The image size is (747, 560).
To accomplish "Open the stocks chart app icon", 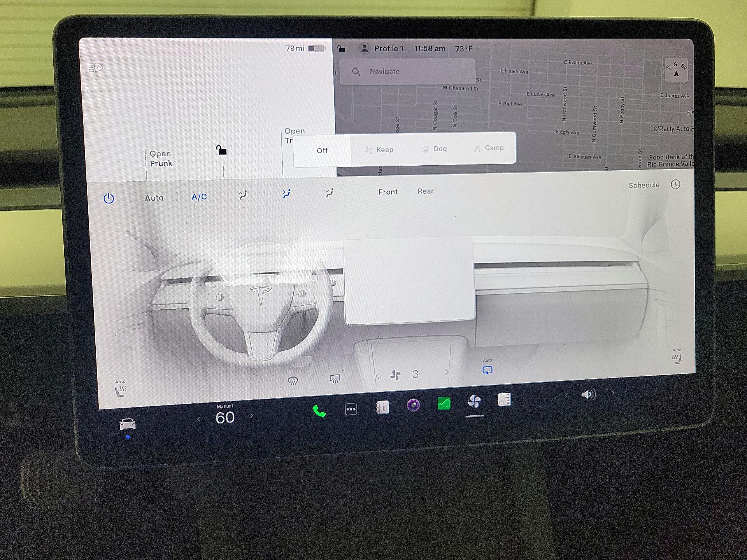I will coord(444,404).
